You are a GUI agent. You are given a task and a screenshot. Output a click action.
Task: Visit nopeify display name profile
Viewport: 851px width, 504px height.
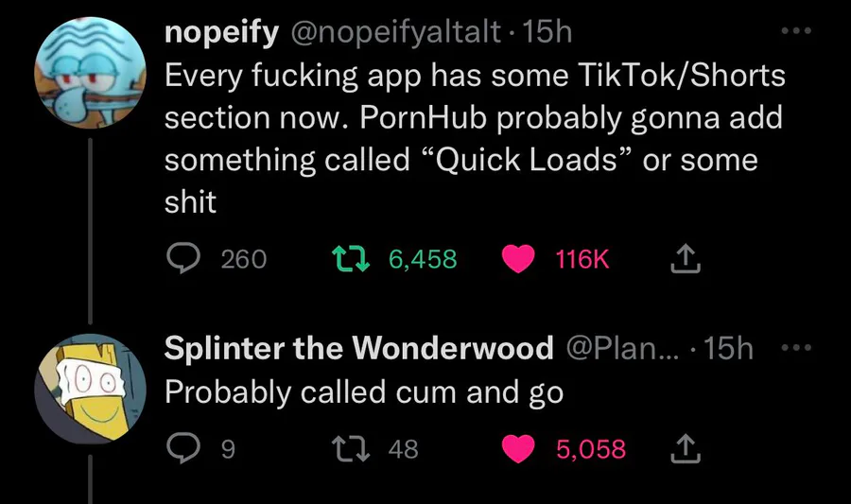pos(221,32)
